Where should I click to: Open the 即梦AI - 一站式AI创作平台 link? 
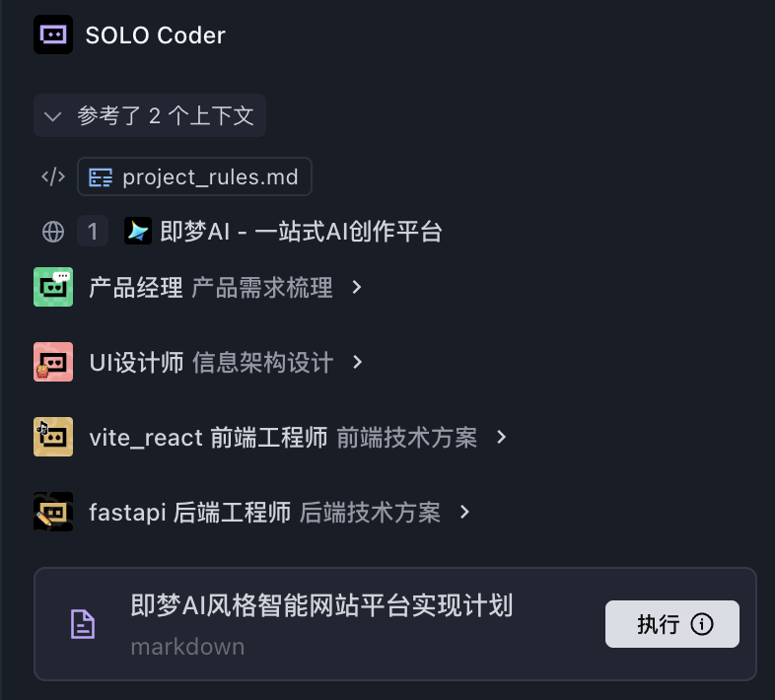click(301, 232)
